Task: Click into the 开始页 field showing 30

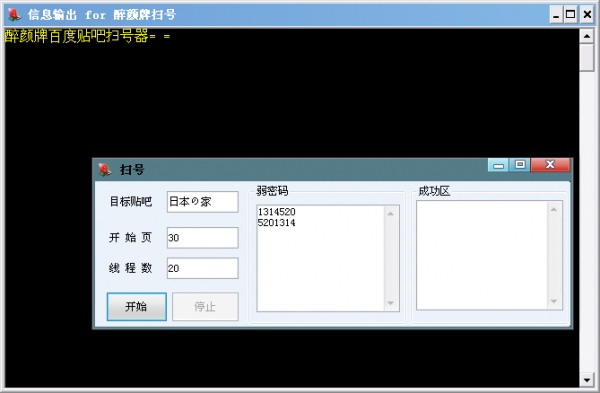Action: coord(203,238)
